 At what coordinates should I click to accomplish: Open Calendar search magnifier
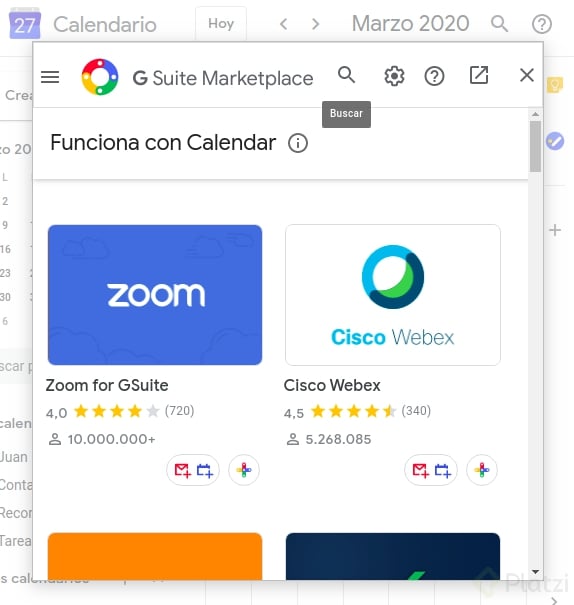coord(499,24)
